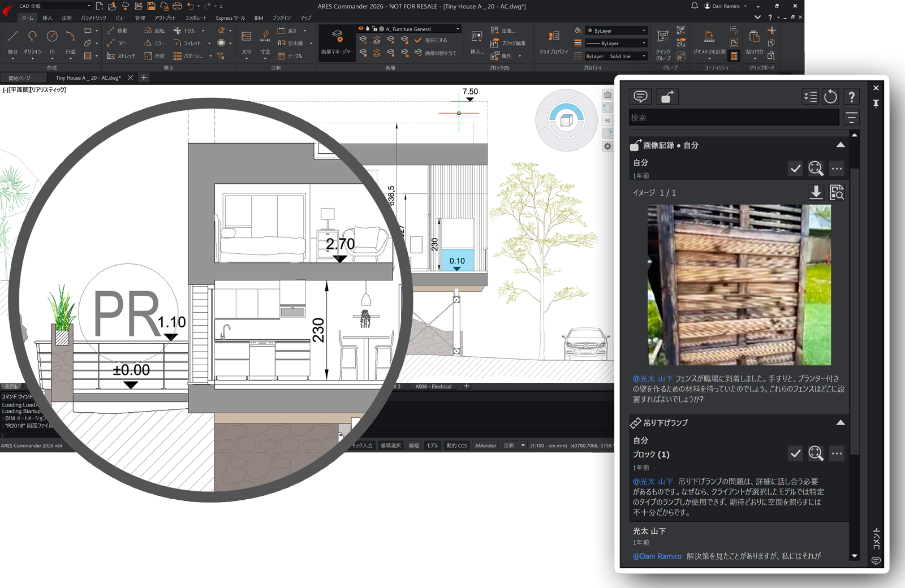
Task: Open the comments filter options icon
Action: click(x=851, y=118)
